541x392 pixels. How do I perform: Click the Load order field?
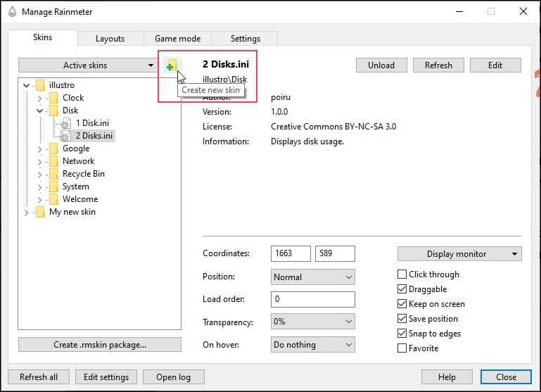pyautogui.click(x=312, y=299)
